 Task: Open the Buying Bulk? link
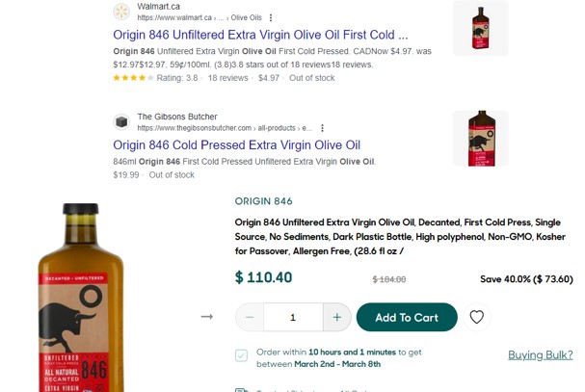[x=540, y=355]
